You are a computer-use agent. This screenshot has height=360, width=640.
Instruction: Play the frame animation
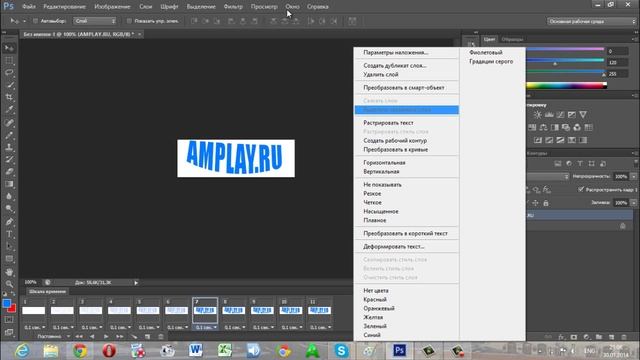106,337
